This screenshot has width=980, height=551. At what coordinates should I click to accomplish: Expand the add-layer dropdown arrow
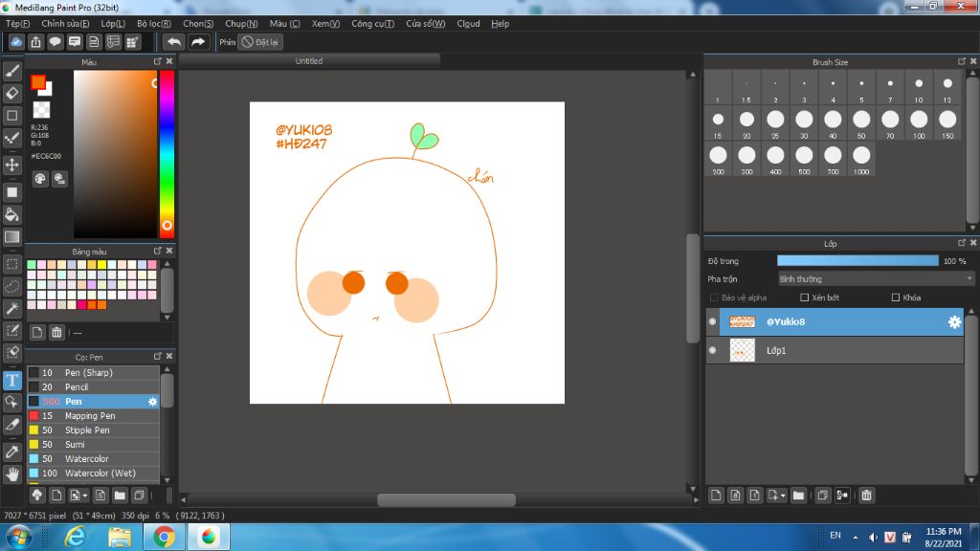click(784, 496)
